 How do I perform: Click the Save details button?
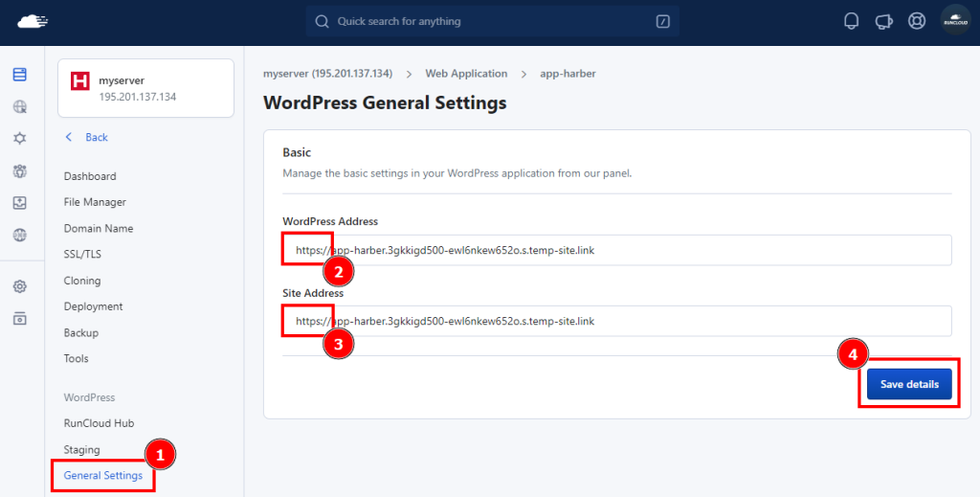tap(909, 384)
